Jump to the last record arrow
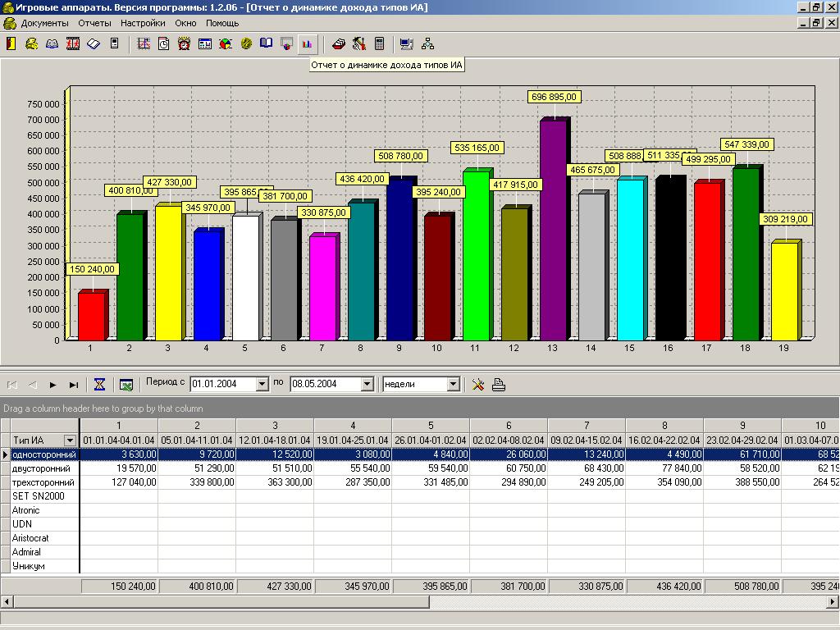 click(73, 385)
